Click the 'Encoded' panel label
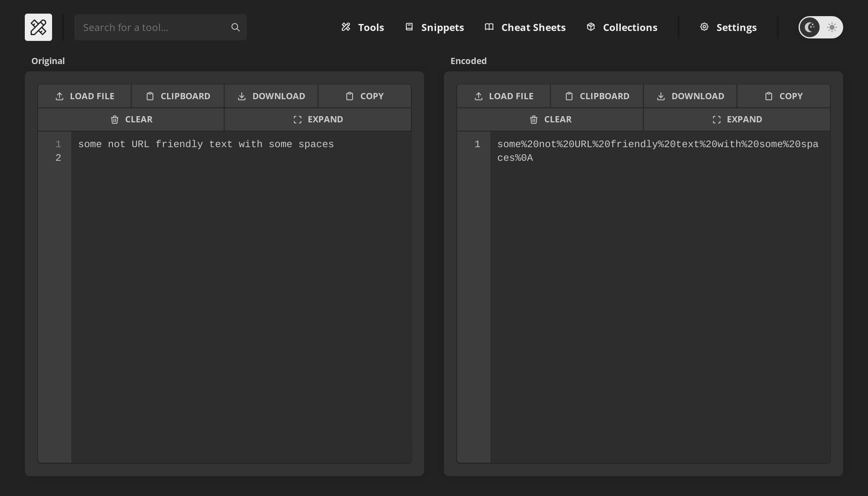868x496 pixels. 468,61
